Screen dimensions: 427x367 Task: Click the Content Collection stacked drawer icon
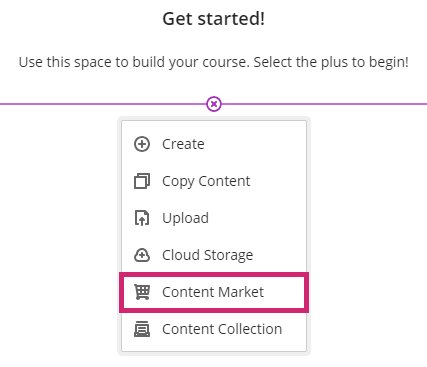click(x=142, y=329)
